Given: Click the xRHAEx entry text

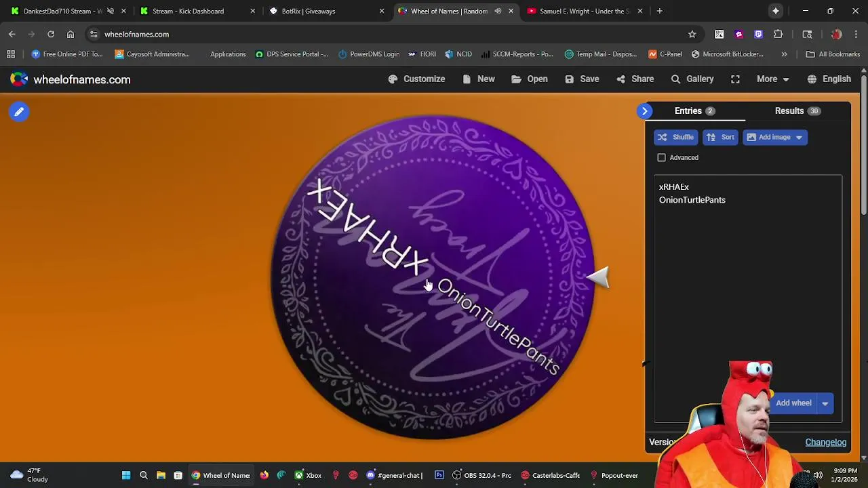Looking at the screenshot, I should tap(674, 187).
